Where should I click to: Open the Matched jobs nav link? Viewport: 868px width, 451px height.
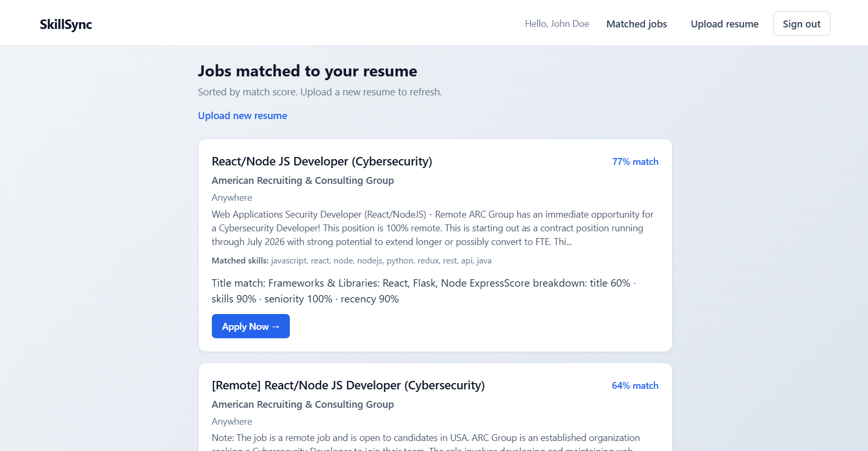coord(637,24)
